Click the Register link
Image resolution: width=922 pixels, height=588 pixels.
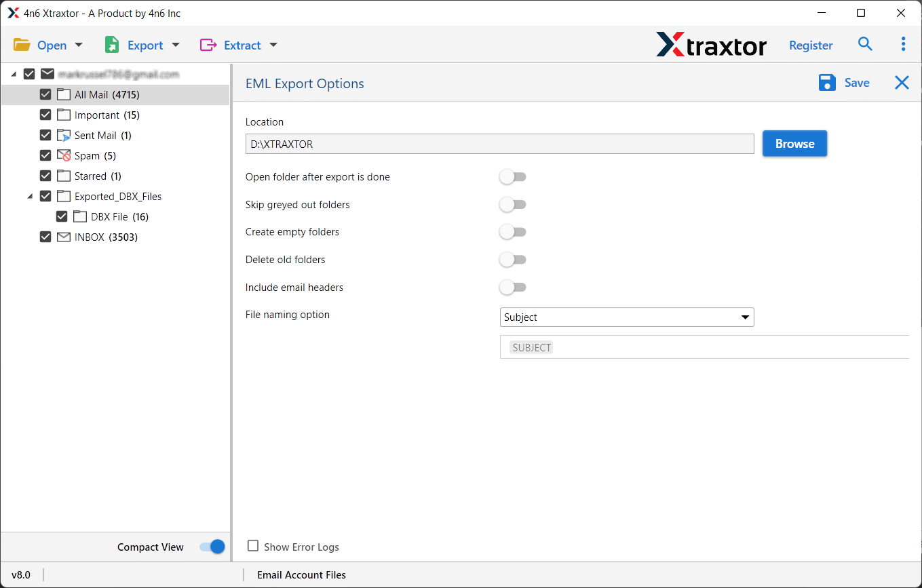811,45
